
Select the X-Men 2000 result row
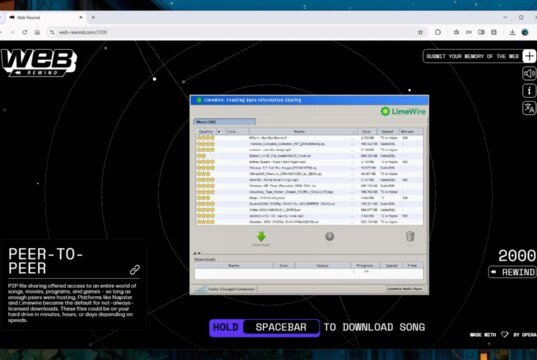[309, 210]
